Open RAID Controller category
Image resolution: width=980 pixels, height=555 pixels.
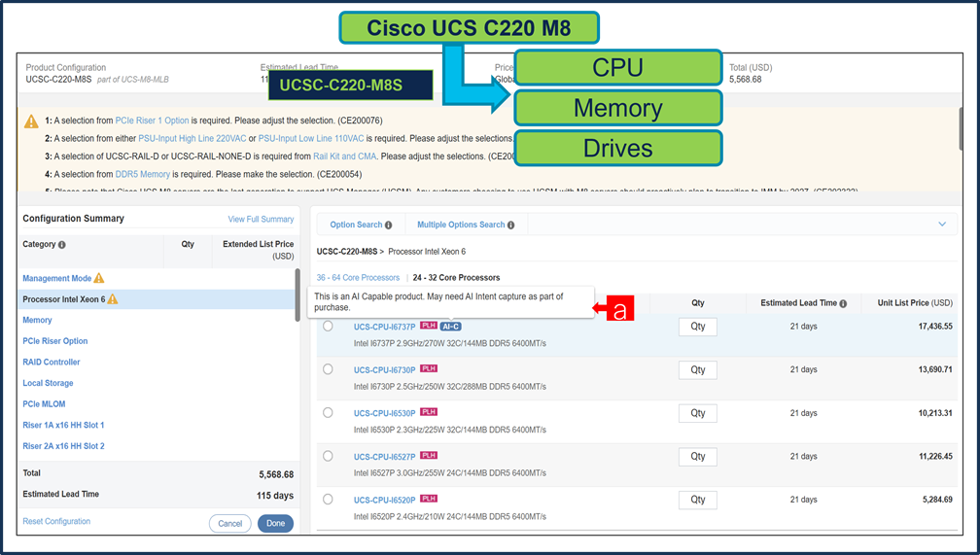[x=52, y=362]
